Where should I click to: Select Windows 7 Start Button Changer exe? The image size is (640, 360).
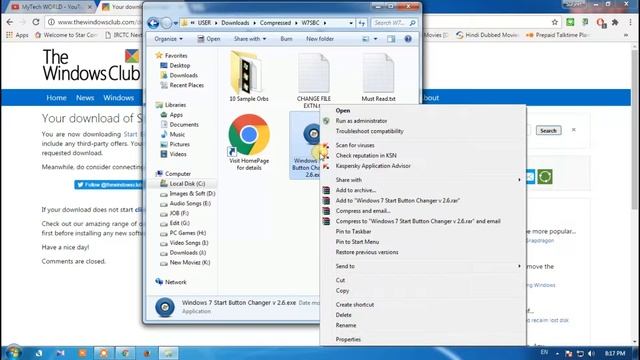[x=305, y=145]
